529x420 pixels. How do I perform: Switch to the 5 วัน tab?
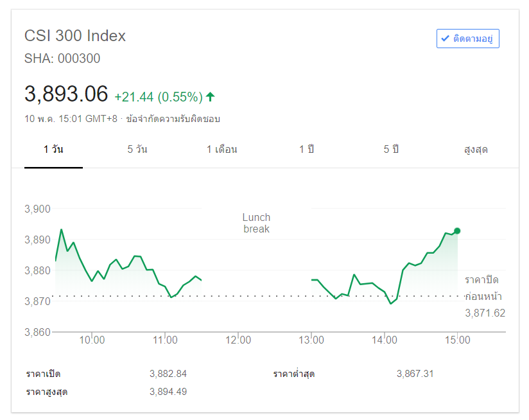point(137,150)
